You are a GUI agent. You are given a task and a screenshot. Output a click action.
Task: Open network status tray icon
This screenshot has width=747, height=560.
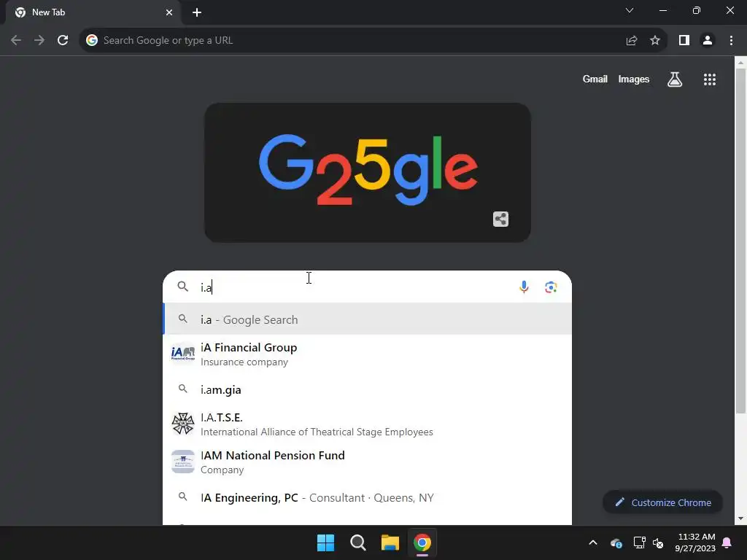tap(639, 542)
